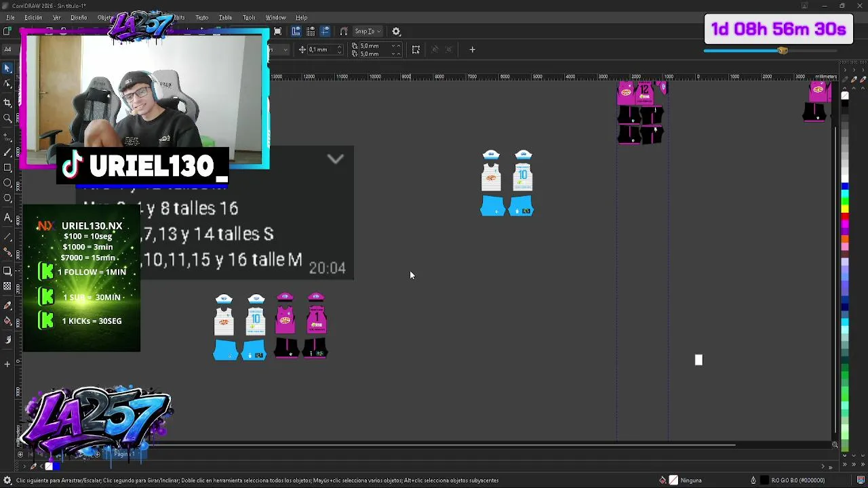Click the fill bucket status icon
Screen dimensions: 868x488
(x=663, y=481)
